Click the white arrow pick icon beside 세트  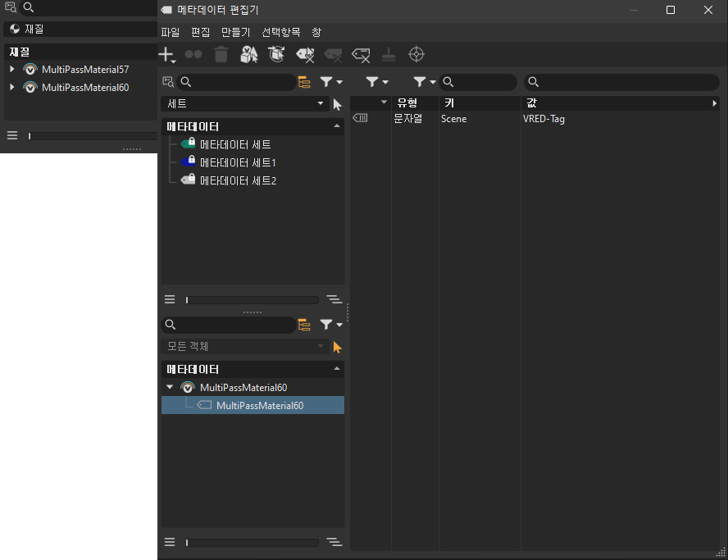point(338,104)
